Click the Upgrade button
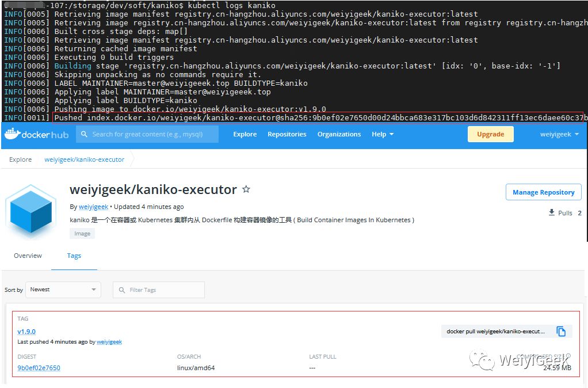The image size is (588, 388). 491,134
